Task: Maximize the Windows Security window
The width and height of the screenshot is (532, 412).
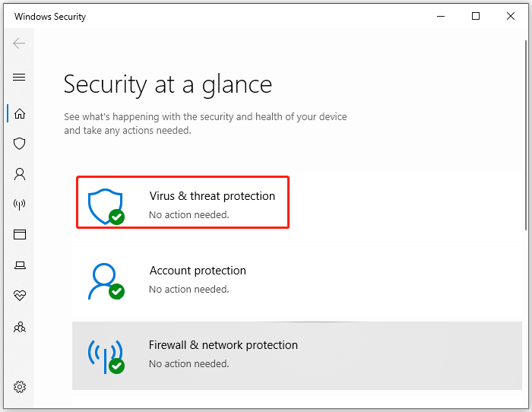Action: tap(476, 16)
